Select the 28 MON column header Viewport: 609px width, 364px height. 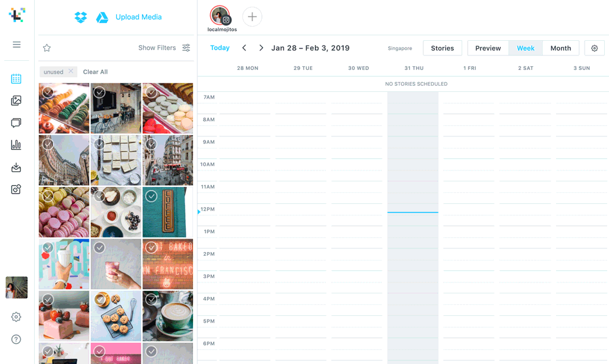(247, 68)
